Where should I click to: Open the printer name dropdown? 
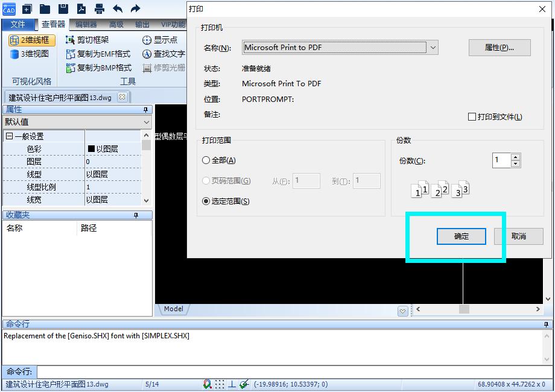[433, 46]
